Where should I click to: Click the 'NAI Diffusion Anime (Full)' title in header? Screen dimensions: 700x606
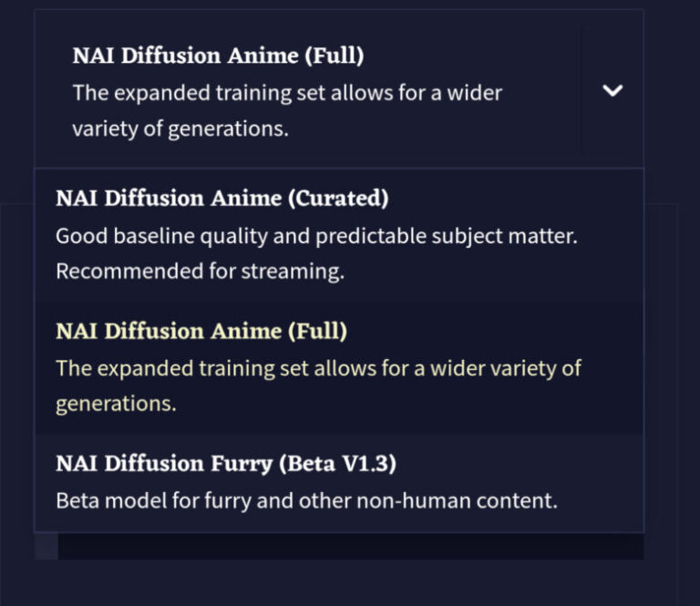pos(218,56)
